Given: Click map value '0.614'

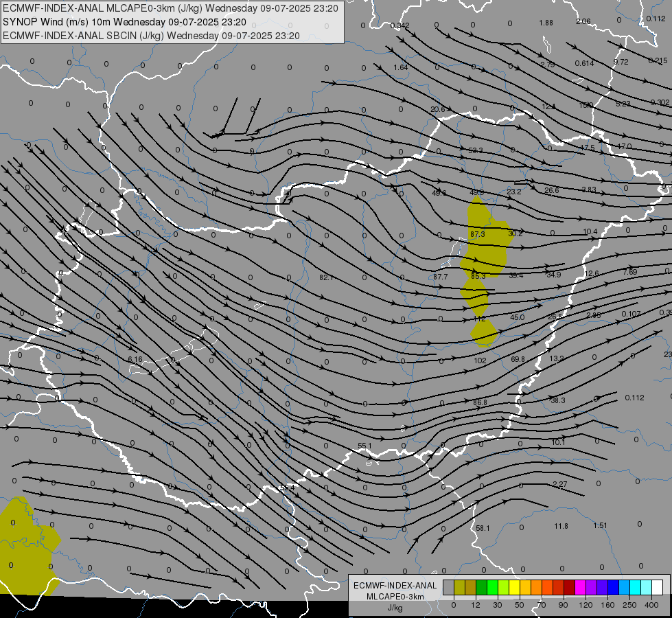Looking at the screenshot, I should (x=584, y=63).
